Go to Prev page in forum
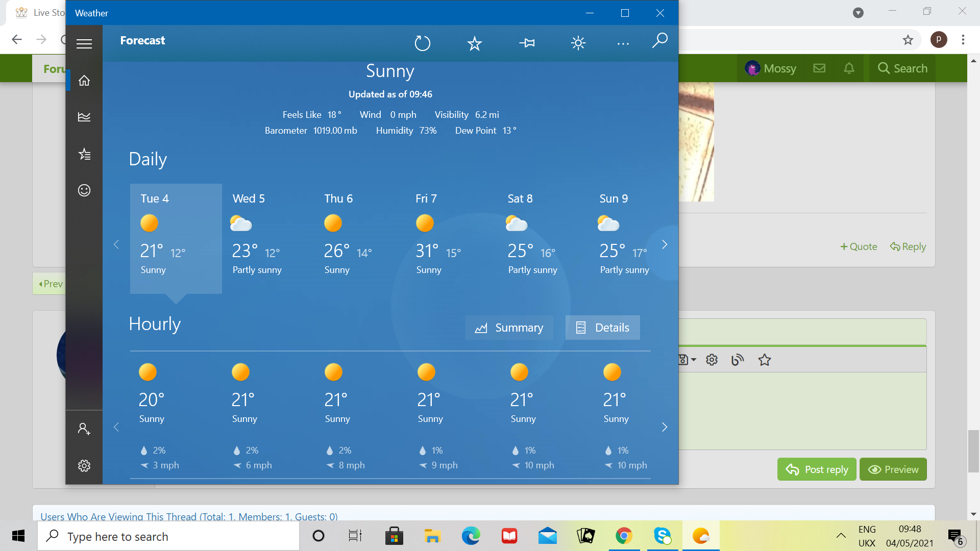 click(50, 284)
